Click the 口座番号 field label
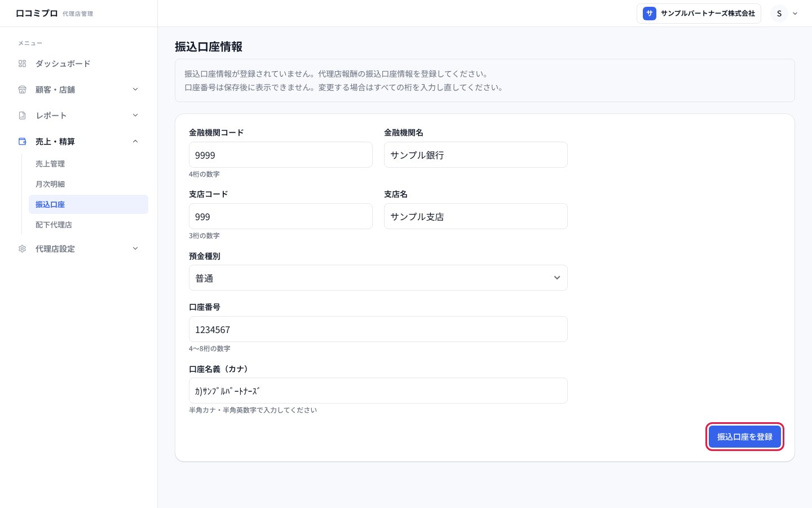The height and width of the screenshot is (508, 812). (x=205, y=307)
